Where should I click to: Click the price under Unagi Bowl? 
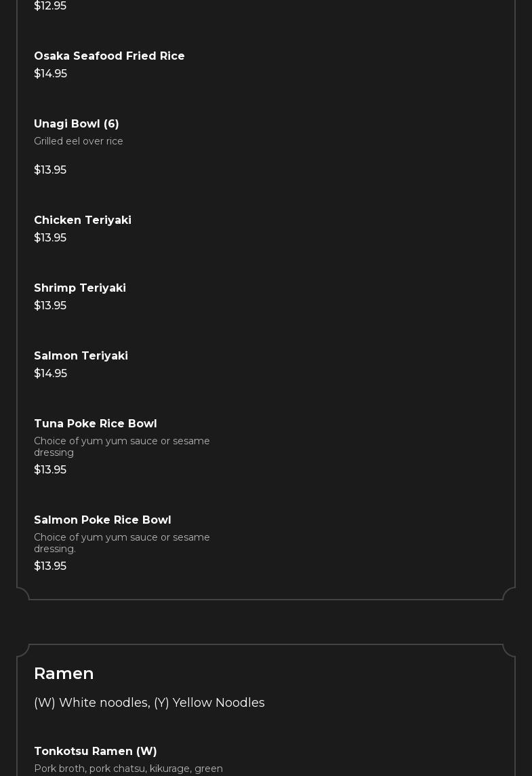pos(50,170)
